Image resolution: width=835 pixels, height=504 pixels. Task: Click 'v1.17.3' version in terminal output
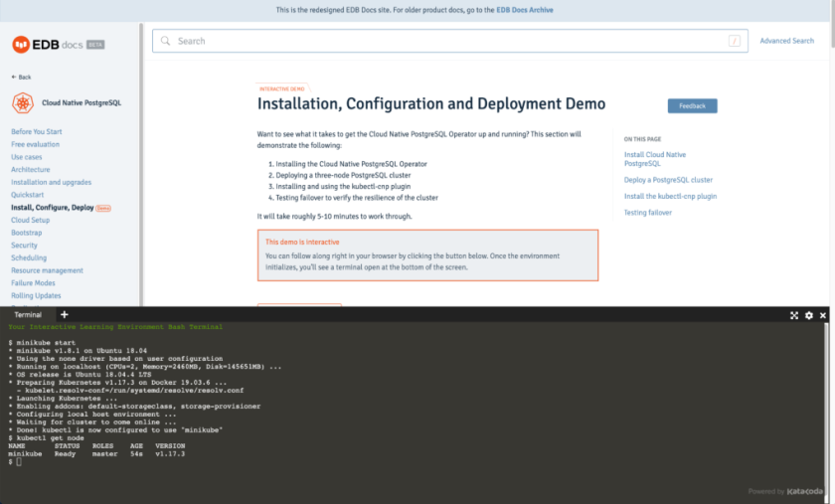pyautogui.click(x=170, y=454)
